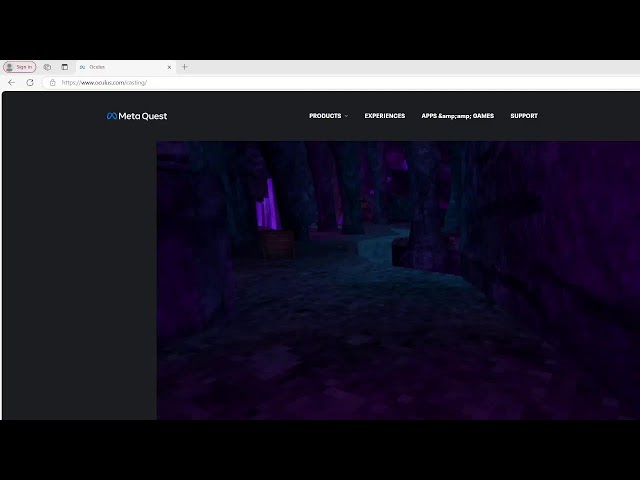Go to the Support page
This screenshot has width=640, height=480.
(523, 116)
